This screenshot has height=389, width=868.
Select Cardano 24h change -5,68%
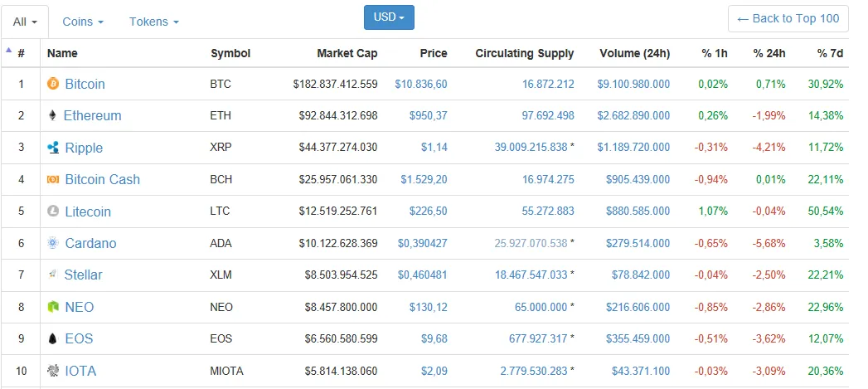[x=768, y=243]
